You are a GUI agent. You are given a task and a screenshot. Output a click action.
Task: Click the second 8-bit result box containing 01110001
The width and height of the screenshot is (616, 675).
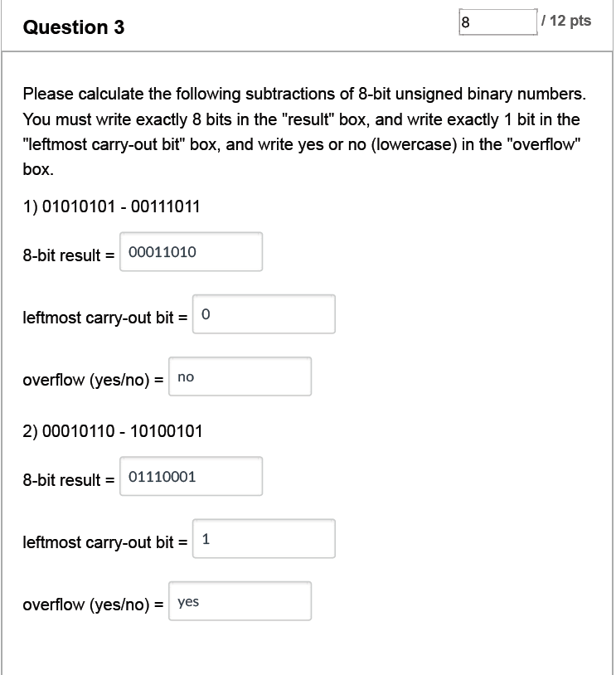pyautogui.click(x=192, y=475)
